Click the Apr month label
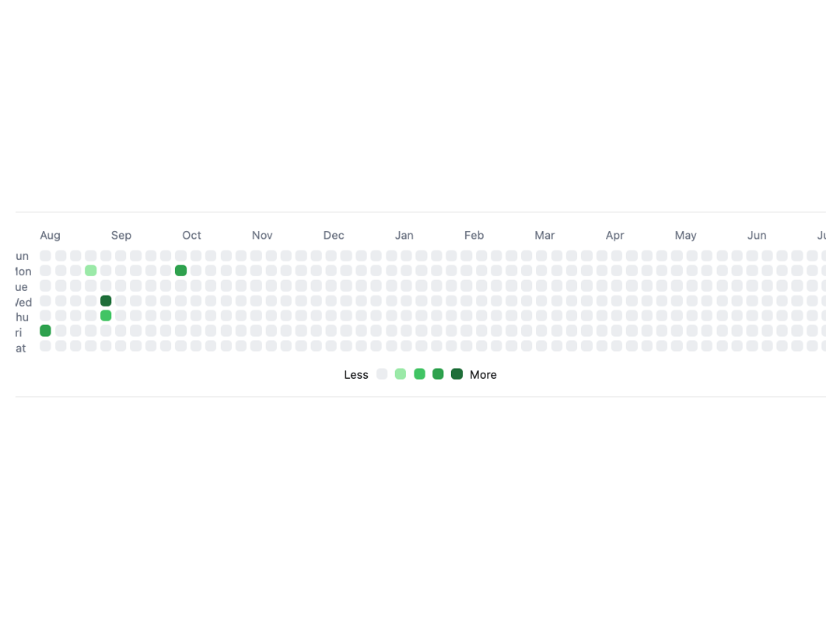Viewport: 840px width, 620px height. pyautogui.click(x=615, y=235)
